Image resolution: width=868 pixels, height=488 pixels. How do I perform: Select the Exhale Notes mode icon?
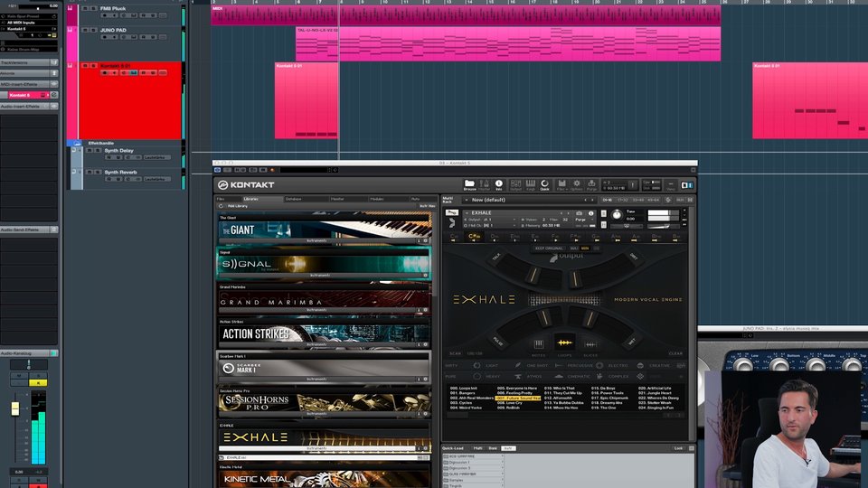tap(538, 344)
